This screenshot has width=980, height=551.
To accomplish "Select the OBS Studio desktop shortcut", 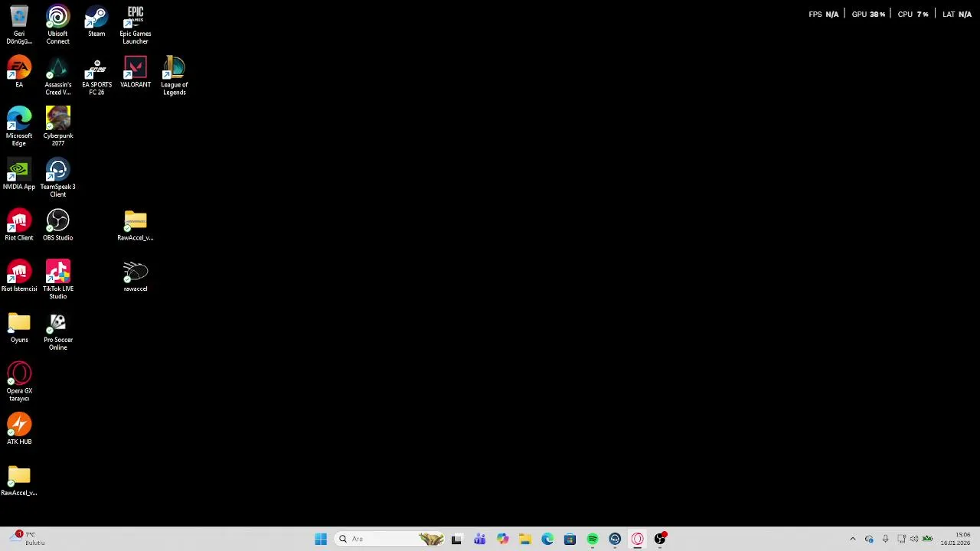I will (57, 226).
